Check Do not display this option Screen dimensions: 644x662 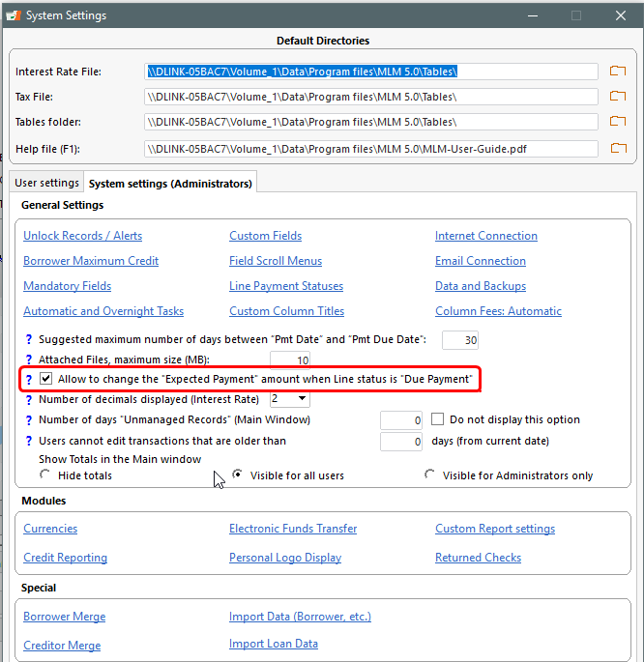tap(437, 419)
